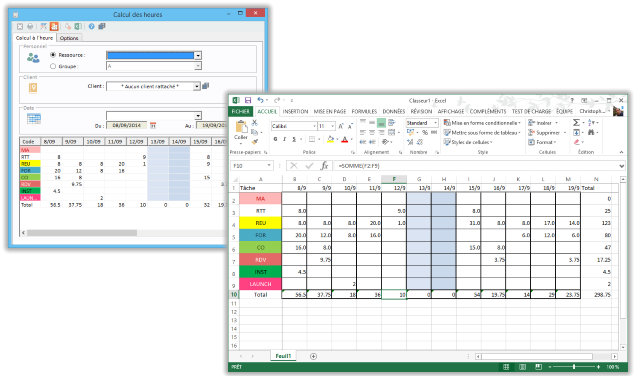Click the Excel export icon in Calcul des heures toolbar

click(x=78, y=27)
